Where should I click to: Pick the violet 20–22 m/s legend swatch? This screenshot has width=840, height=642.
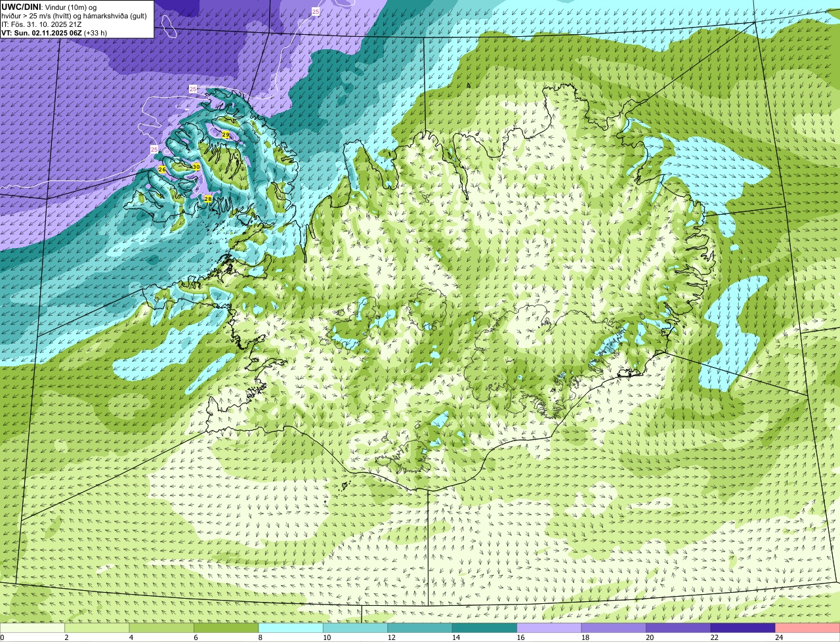(x=679, y=628)
